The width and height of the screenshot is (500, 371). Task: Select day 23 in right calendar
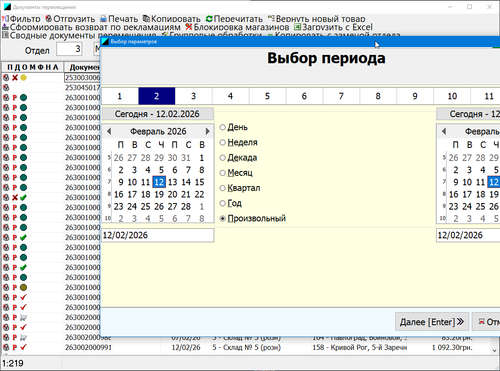tap(453, 207)
